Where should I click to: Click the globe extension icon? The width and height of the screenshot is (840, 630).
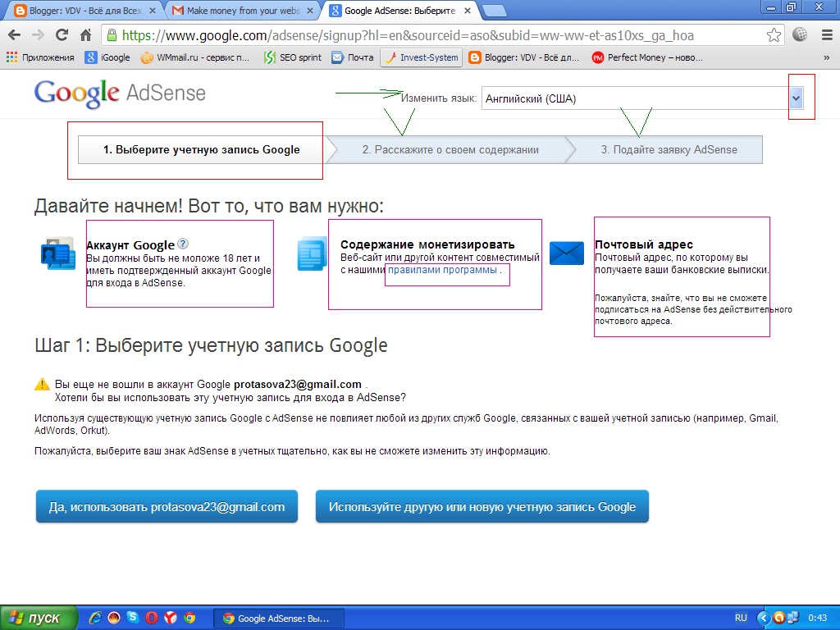(800, 34)
